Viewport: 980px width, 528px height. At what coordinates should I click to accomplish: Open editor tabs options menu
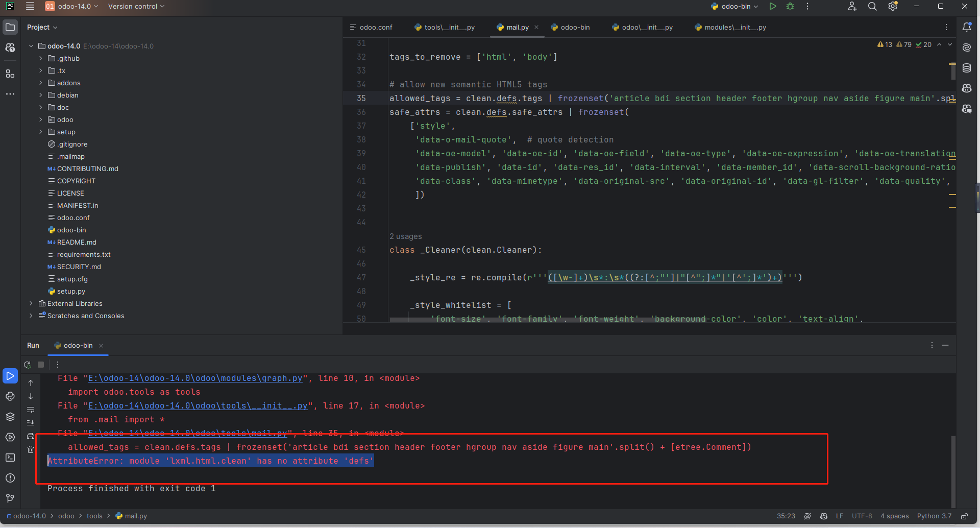[x=946, y=27]
